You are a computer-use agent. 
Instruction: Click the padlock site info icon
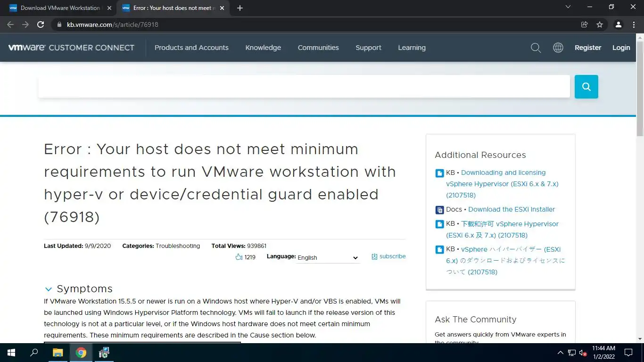[x=59, y=25]
